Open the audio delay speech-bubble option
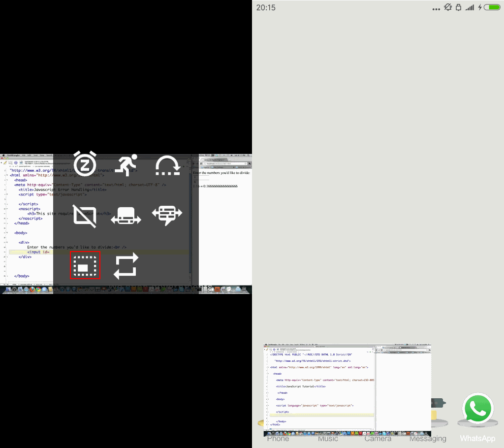This screenshot has width=504, height=448. click(x=167, y=215)
